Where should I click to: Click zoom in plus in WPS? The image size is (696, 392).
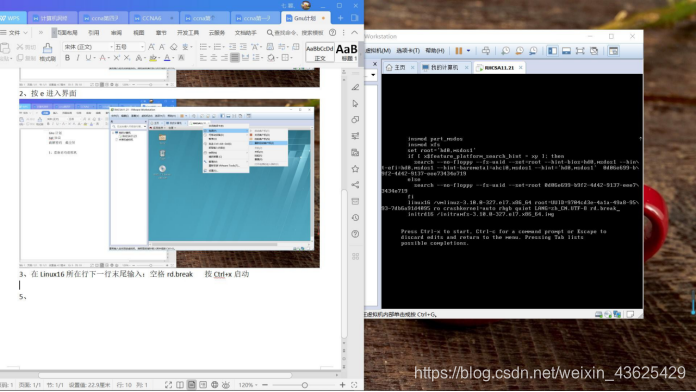click(x=342, y=385)
